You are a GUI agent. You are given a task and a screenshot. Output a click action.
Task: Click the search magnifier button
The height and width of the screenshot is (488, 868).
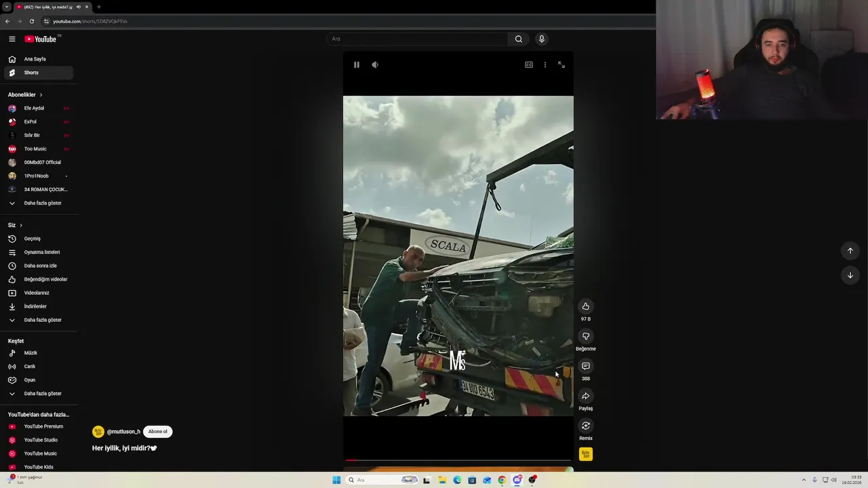click(x=519, y=39)
